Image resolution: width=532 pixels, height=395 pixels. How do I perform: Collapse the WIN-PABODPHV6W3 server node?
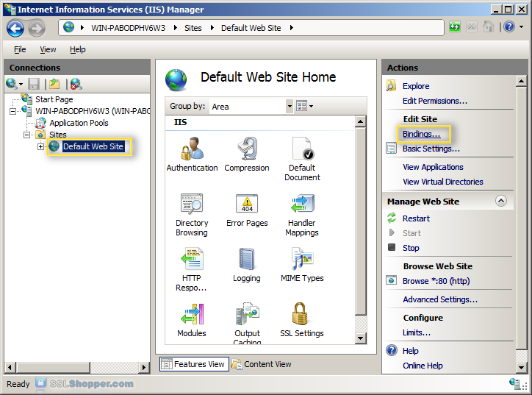coord(12,111)
